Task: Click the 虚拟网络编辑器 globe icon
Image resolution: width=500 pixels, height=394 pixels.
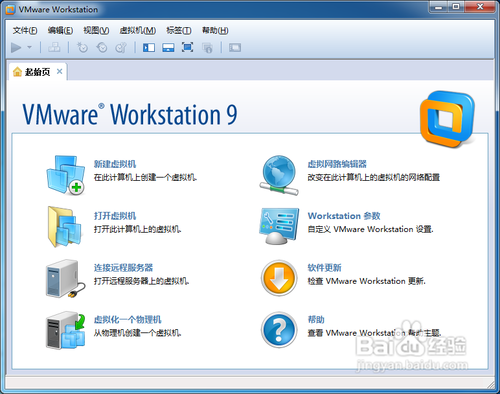Action: pos(279,175)
